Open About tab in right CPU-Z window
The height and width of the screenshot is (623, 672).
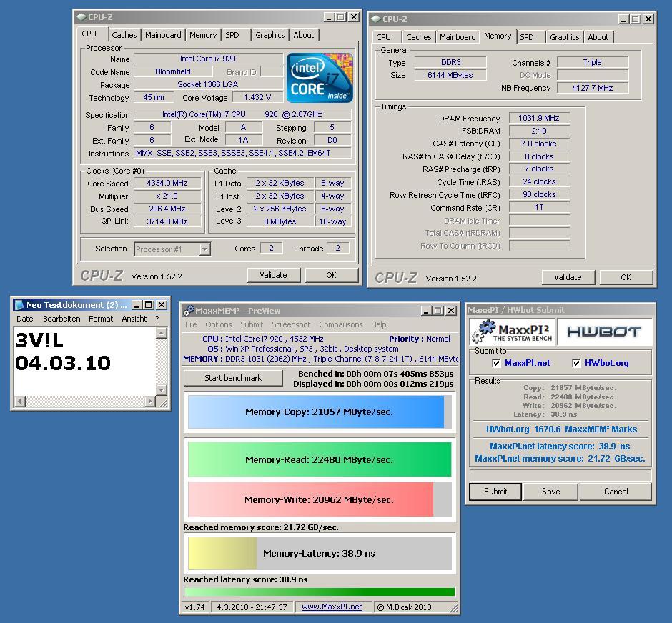[x=598, y=37]
